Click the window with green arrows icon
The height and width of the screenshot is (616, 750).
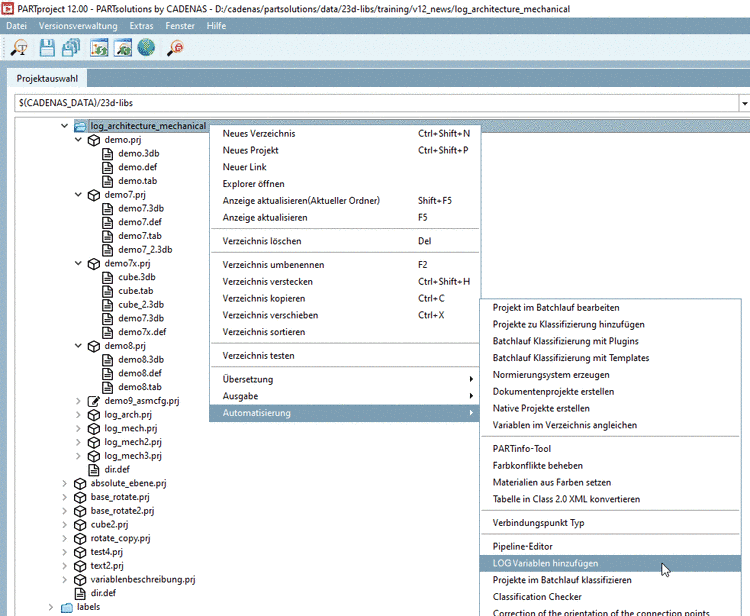click(x=99, y=48)
